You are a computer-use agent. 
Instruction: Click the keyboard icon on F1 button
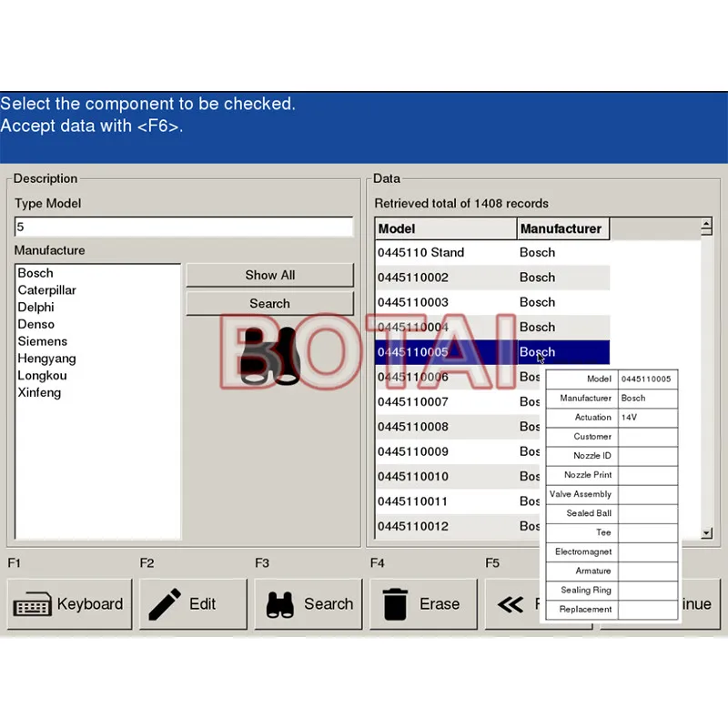click(x=33, y=604)
